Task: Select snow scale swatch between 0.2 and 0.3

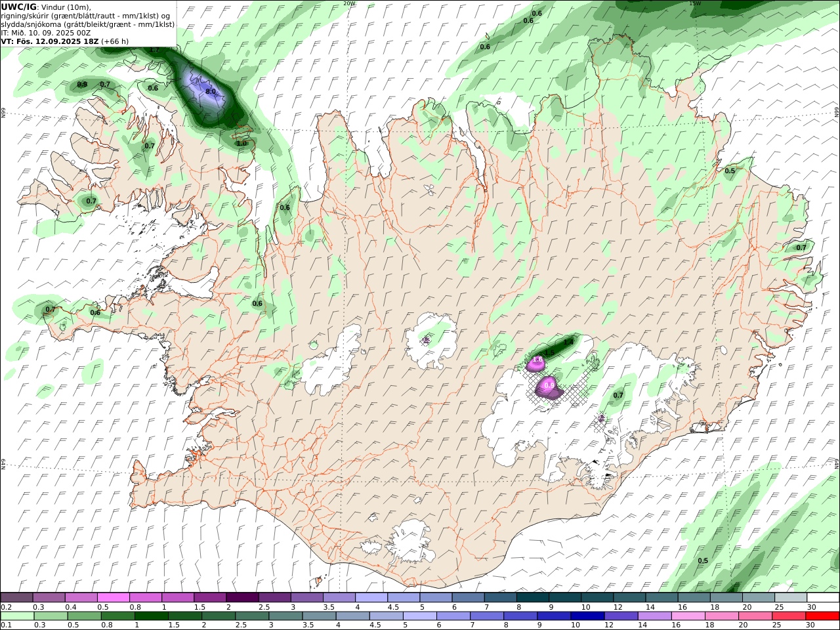Action: pyautogui.click(x=16, y=597)
